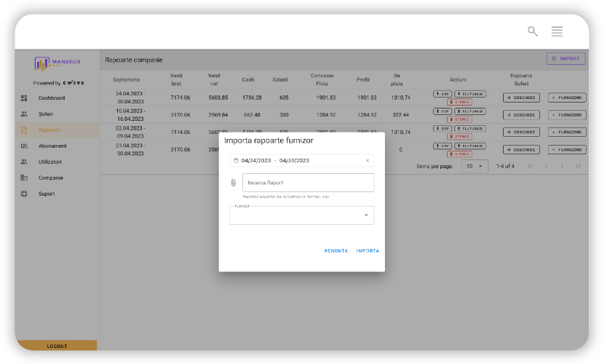Click the 7174.06 value in first row

[180, 98]
